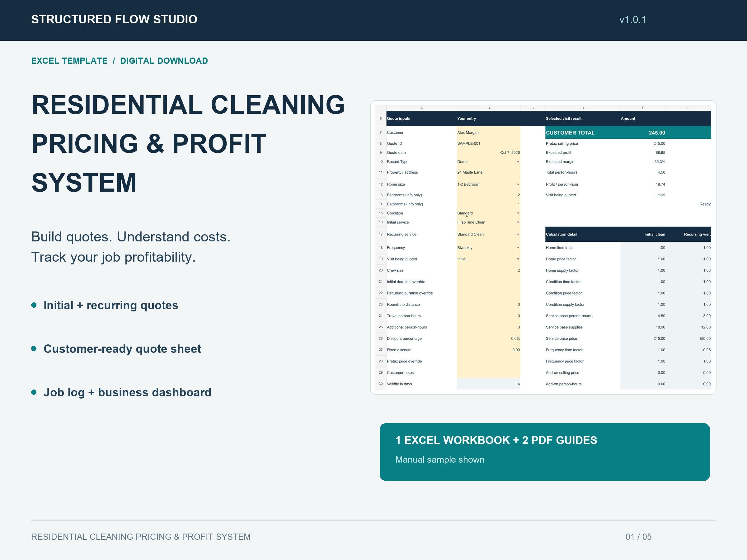Select the Discount percentage cell 0.0%
This screenshot has height=560, width=747.
(488, 338)
